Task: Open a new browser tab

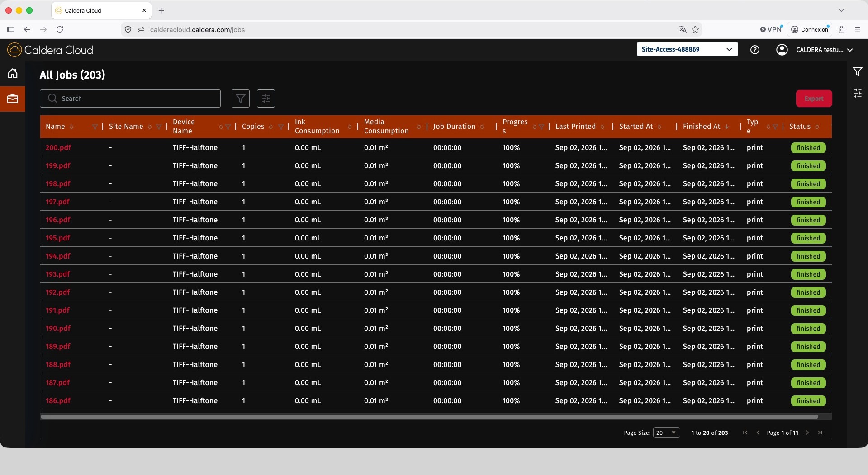Action: point(161,10)
